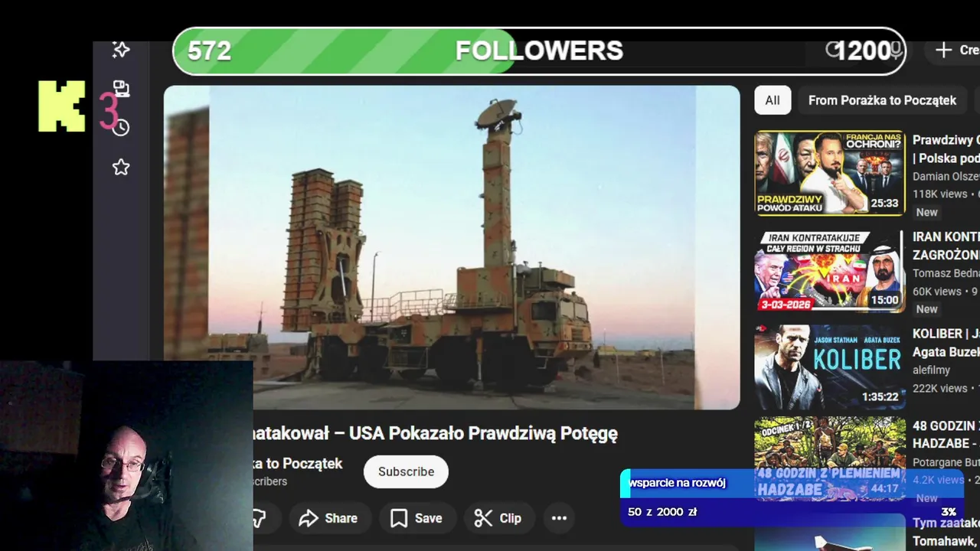980x551 pixels.
Task: Click the yellow K logo overlay
Action: click(x=61, y=106)
